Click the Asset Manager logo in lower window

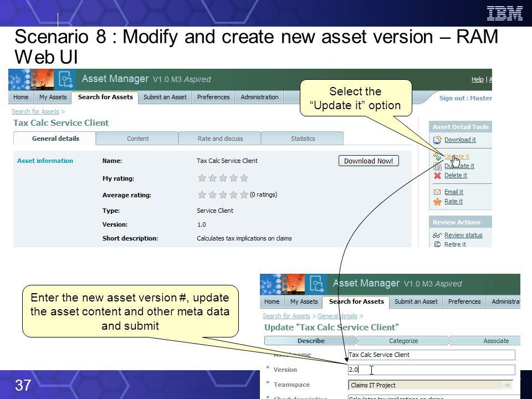(x=316, y=284)
